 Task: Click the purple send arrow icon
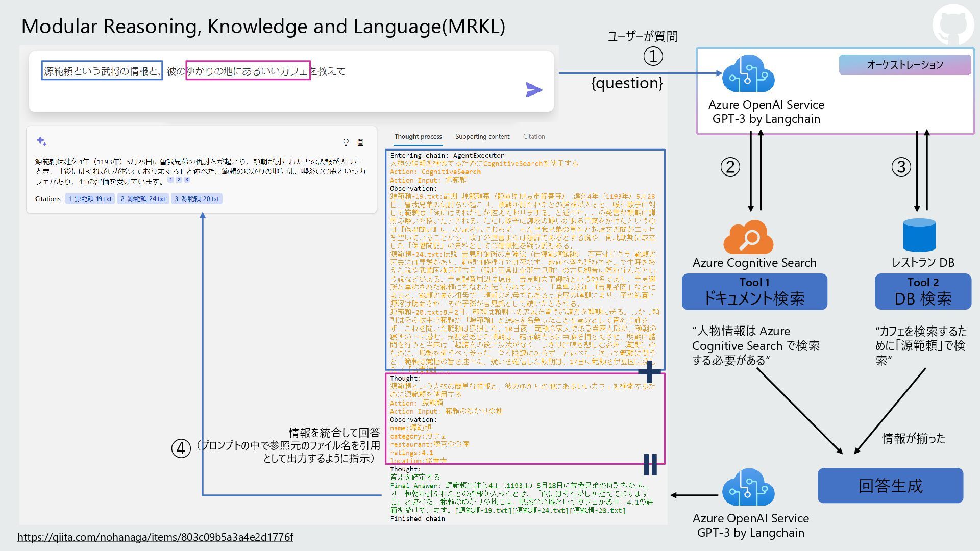pos(533,90)
